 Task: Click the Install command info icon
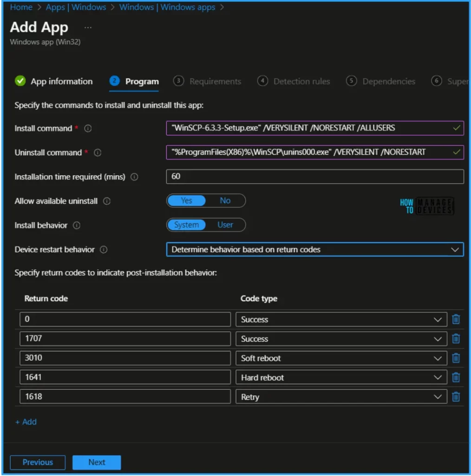coord(88,128)
